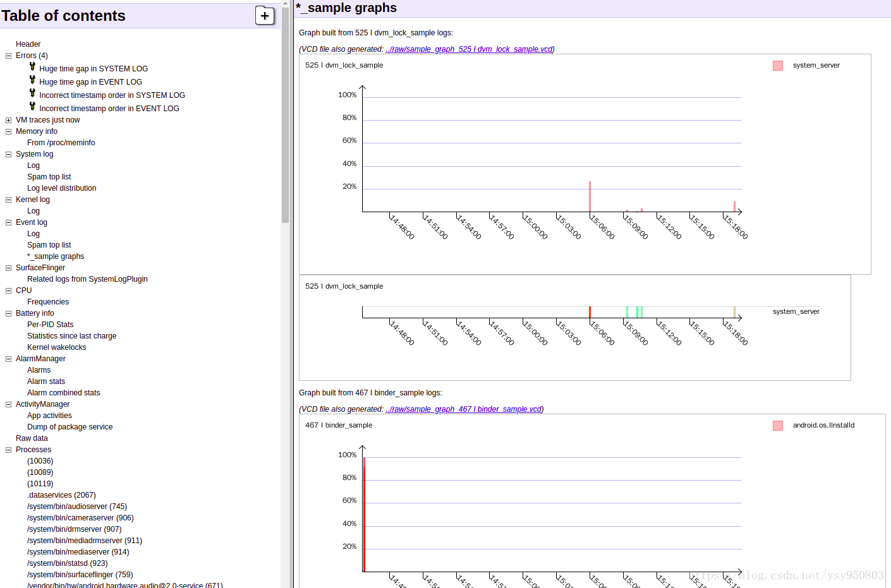Viewport: 891px width, 588px height.
Task: Click the red bar in binder_sample graph
Action: click(364, 515)
